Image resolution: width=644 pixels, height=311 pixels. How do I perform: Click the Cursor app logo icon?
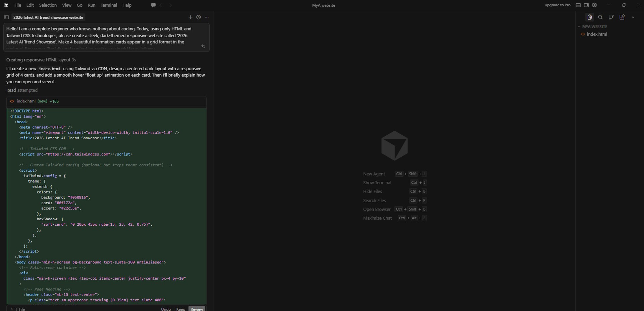(6, 5)
